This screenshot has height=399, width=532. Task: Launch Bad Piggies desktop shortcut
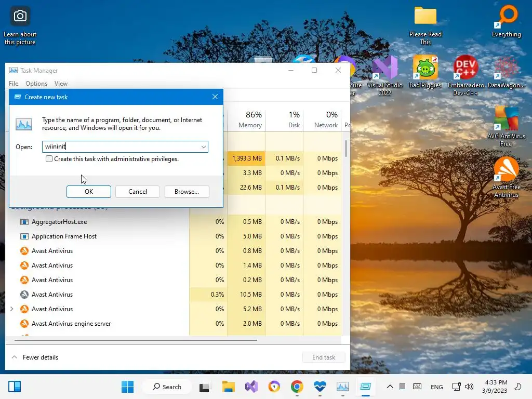click(425, 72)
